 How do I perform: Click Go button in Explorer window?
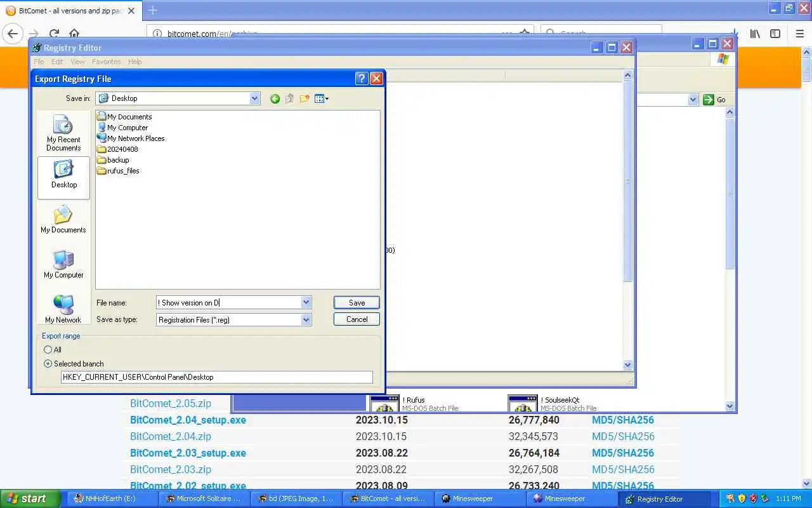click(x=715, y=100)
